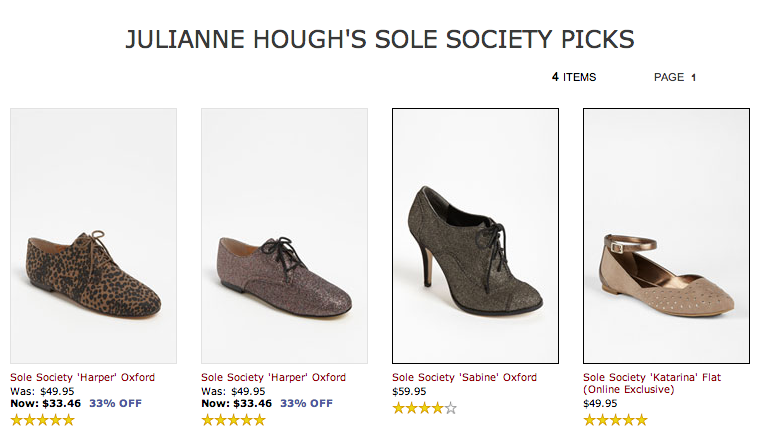Click the $59.95 price of Sabine Oxford
Viewport: 765px width, 440px height.
coord(409,391)
